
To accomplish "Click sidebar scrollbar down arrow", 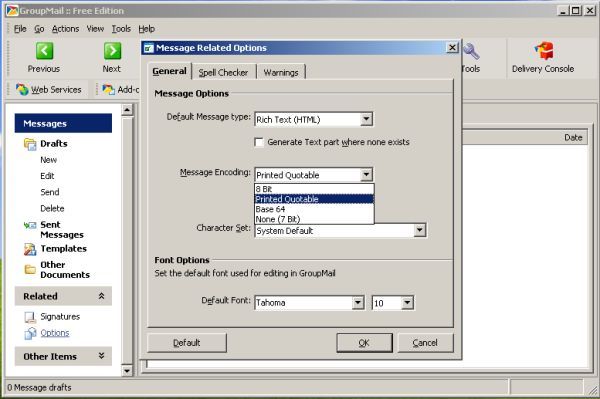I will (127, 370).
